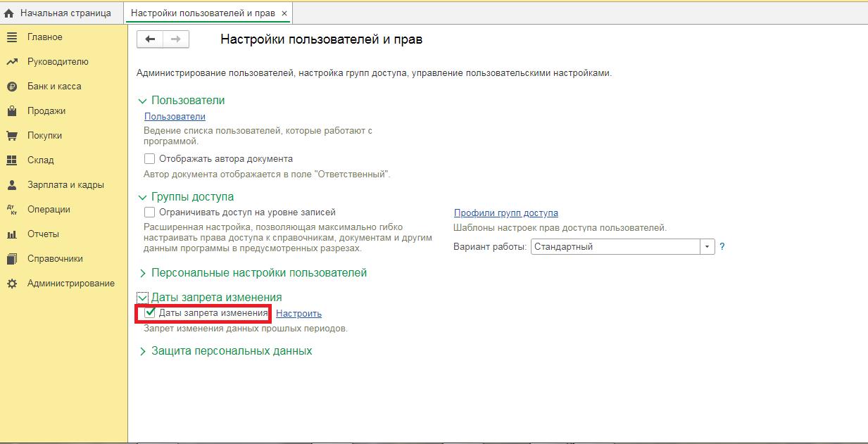
Task: Open the Руководителю menu item
Action: tap(58, 62)
